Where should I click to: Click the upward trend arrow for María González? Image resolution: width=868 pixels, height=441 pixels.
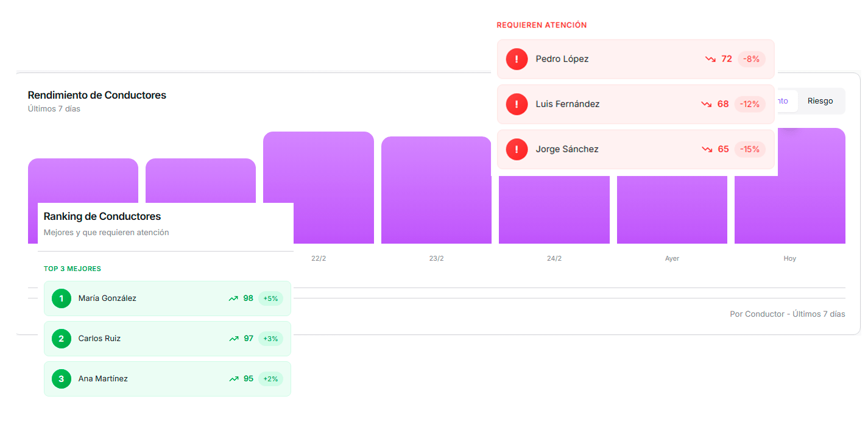[x=233, y=298]
